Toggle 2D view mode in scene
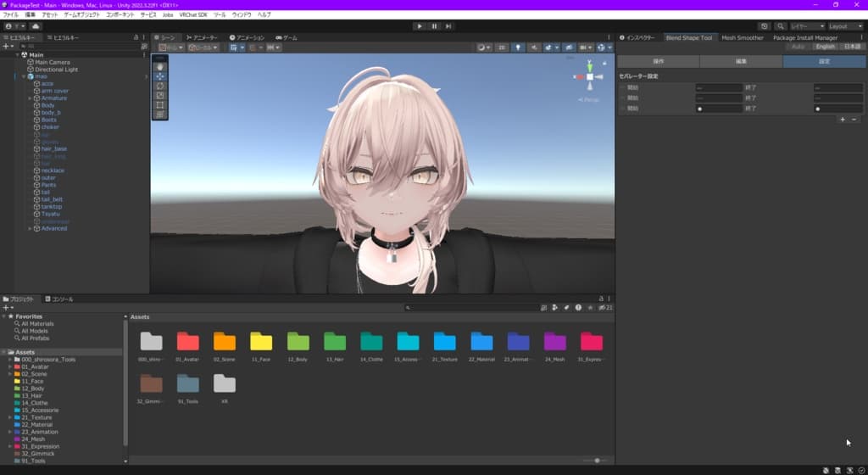Screen dimensions: 868x475 (502, 47)
